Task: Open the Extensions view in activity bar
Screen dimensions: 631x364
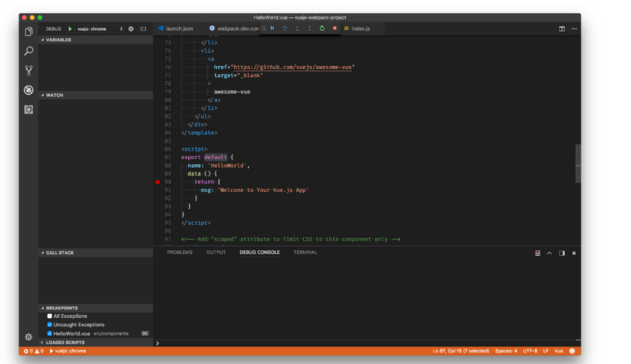Action: [x=29, y=110]
